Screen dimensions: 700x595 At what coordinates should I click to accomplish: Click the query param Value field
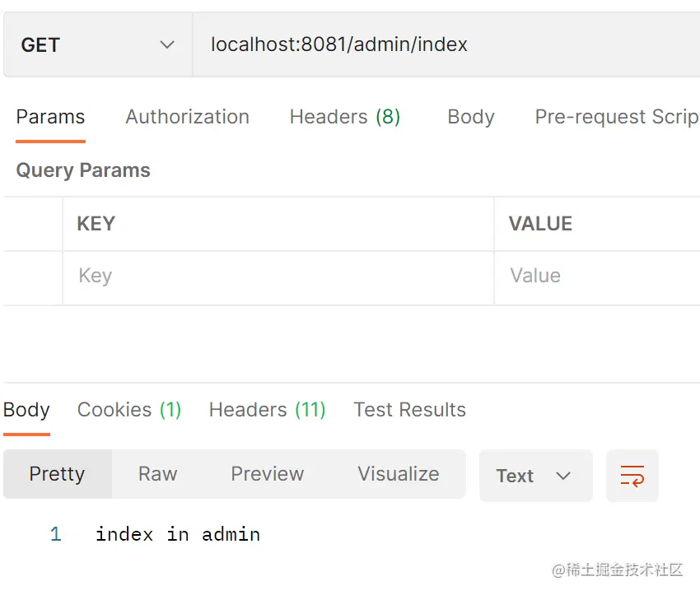tap(596, 276)
